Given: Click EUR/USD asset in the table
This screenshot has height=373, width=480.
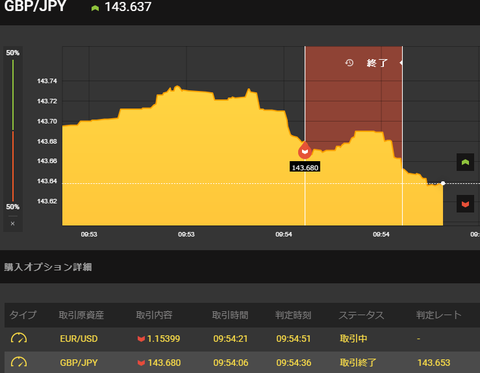Looking at the screenshot, I should (x=79, y=339).
